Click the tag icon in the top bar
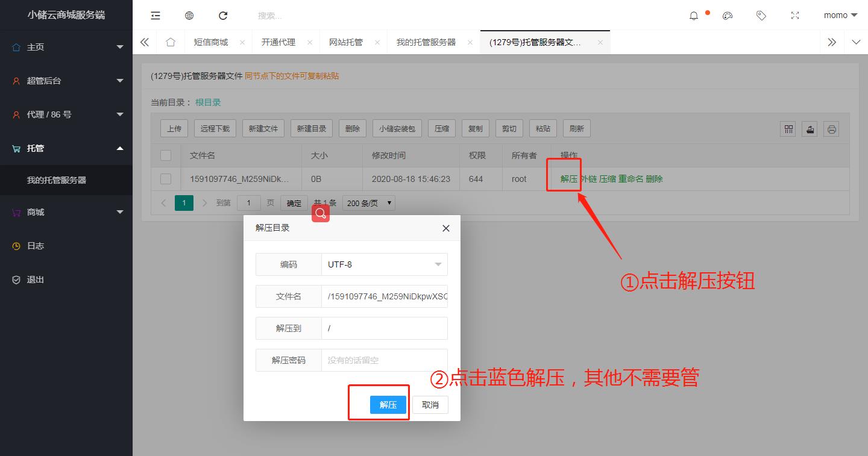Image resolution: width=868 pixels, height=456 pixels. point(761,16)
